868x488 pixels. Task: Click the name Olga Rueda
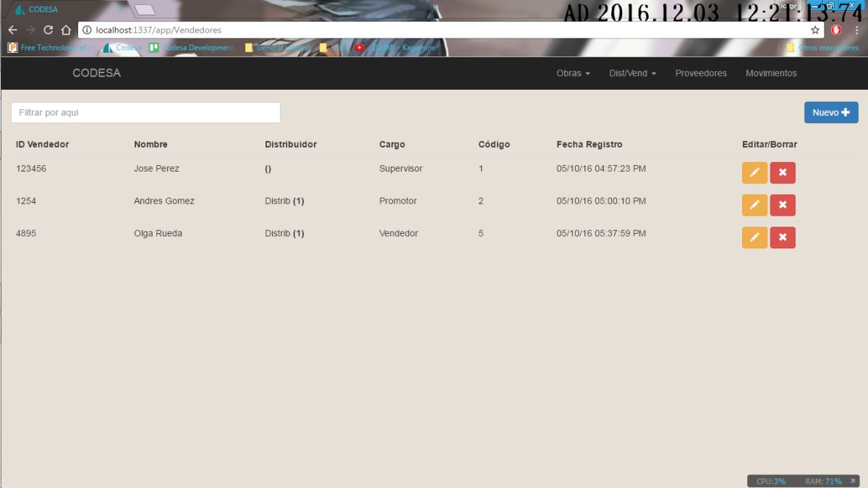coord(158,233)
